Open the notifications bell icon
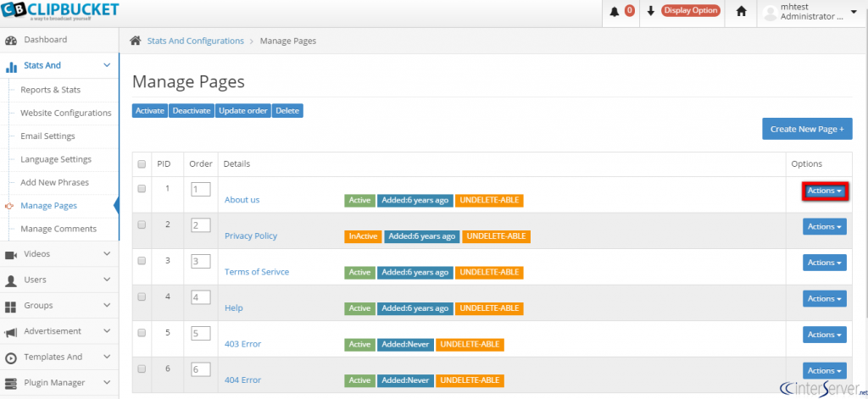 (614, 12)
